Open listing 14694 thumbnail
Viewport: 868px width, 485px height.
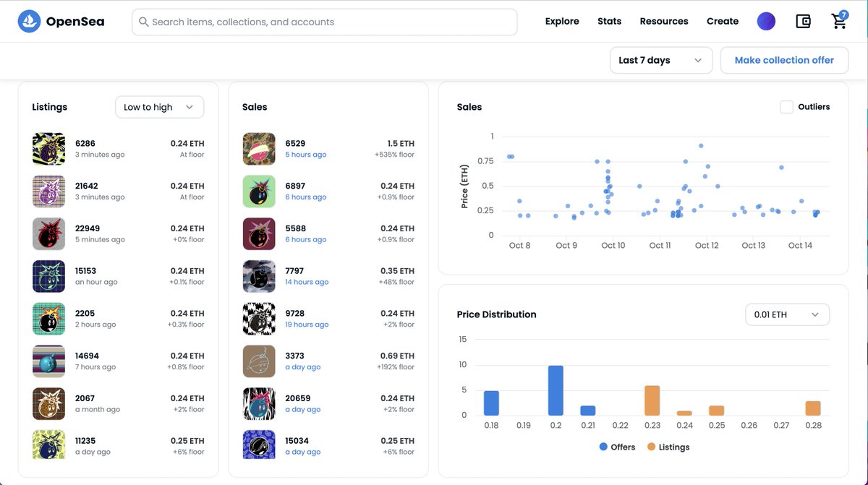coord(48,361)
